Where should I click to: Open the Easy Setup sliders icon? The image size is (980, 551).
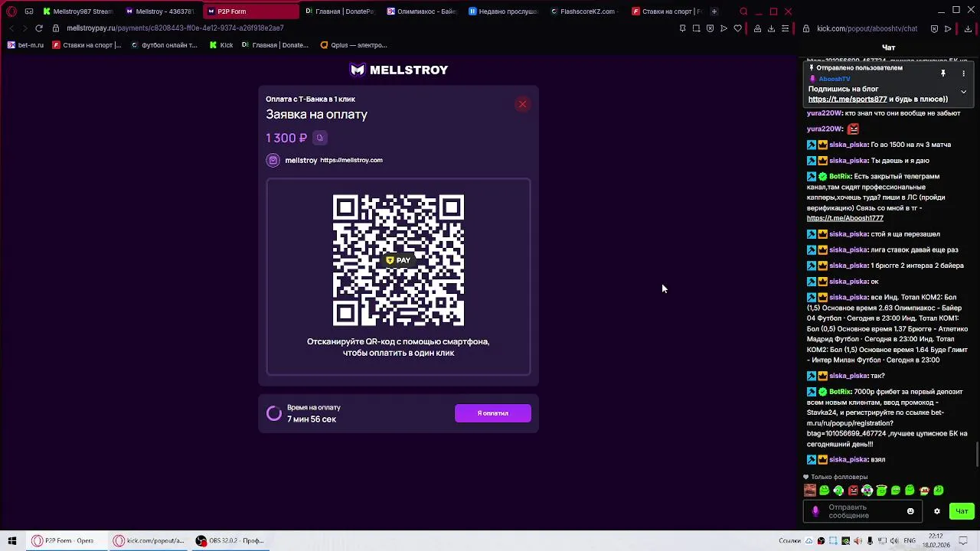coord(785,28)
